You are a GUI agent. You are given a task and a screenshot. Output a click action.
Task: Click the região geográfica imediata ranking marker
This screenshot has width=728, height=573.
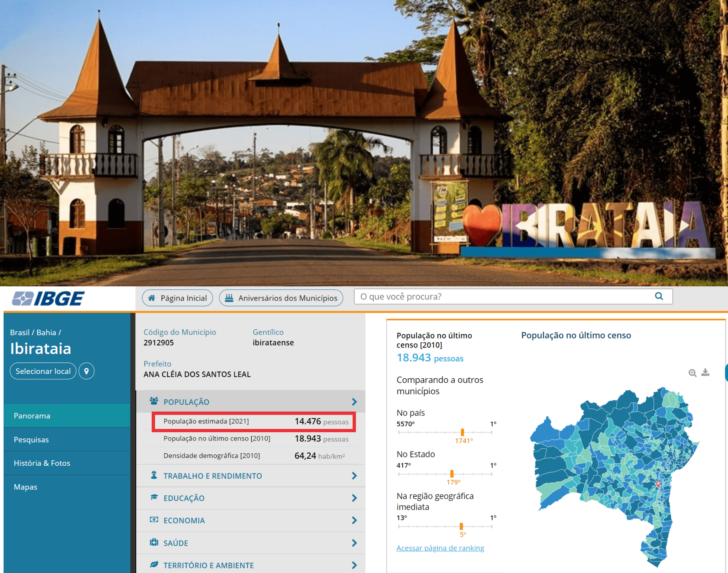coord(461,526)
